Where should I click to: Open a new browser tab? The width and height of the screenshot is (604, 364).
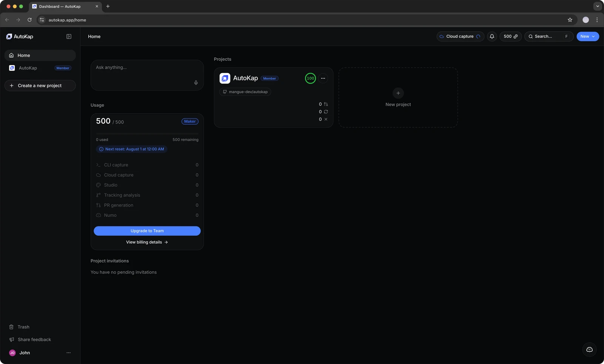(108, 6)
